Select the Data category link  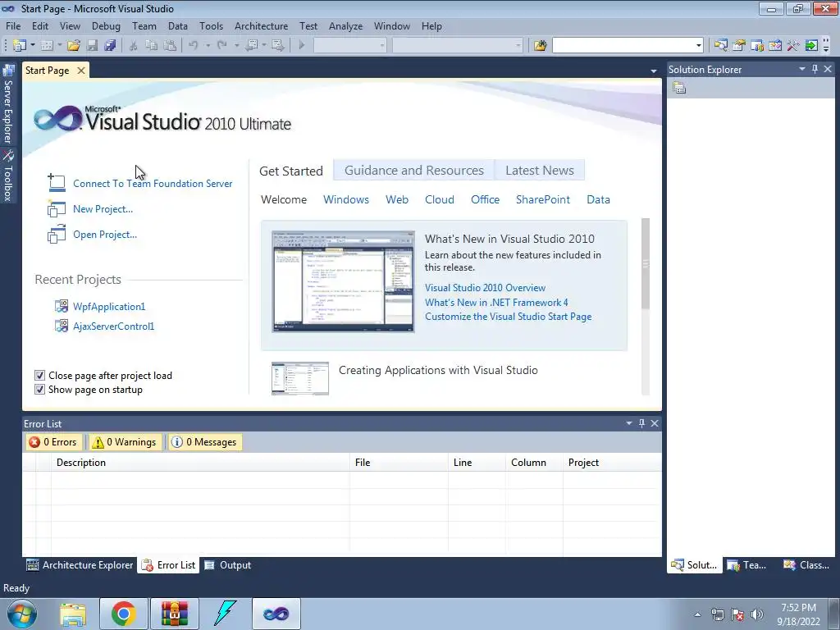point(598,200)
